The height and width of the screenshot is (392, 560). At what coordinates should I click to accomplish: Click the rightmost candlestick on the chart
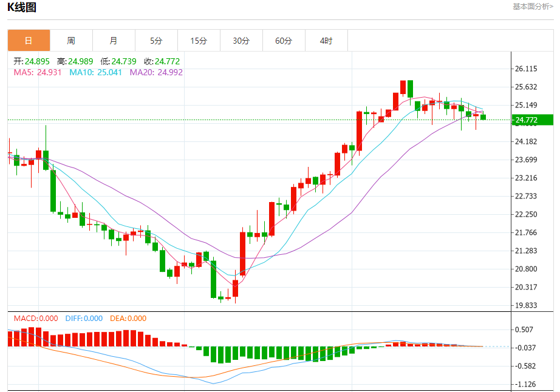click(x=483, y=117)
